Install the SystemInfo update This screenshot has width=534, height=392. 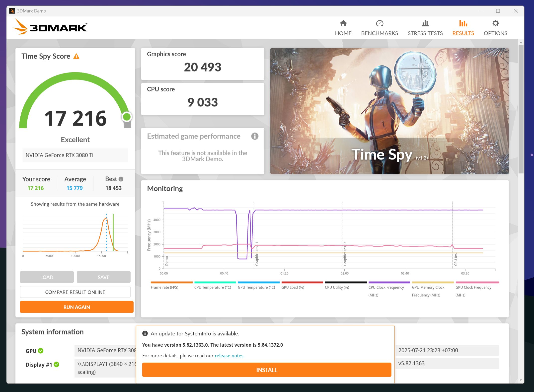pyautogui.click(x=266, y=370)
